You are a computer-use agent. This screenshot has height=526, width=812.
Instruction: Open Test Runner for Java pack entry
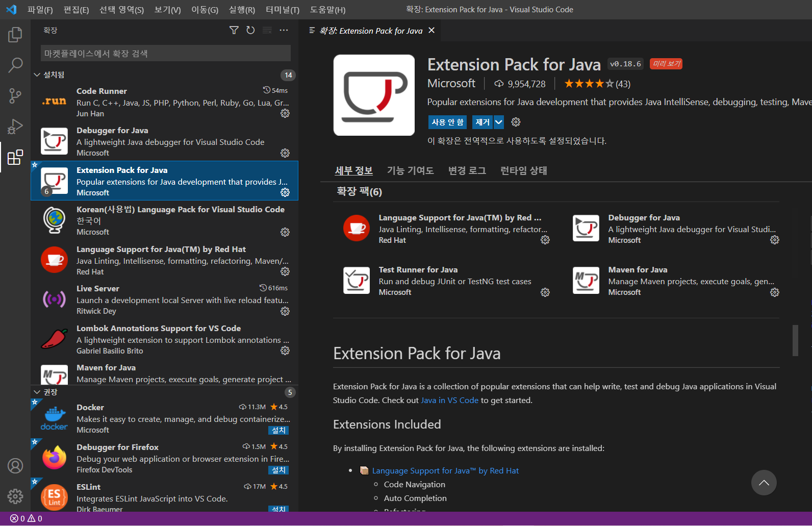[x=447, y=281]
